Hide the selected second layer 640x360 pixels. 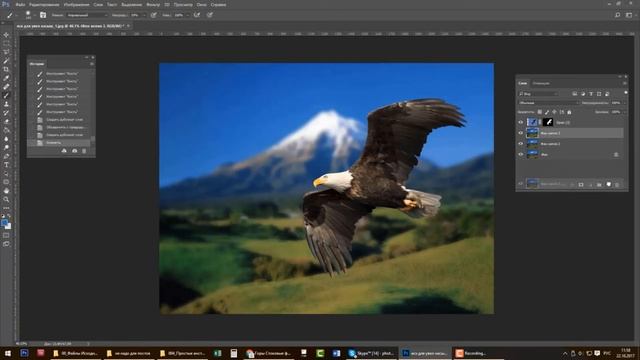click(x=520, y=133)
